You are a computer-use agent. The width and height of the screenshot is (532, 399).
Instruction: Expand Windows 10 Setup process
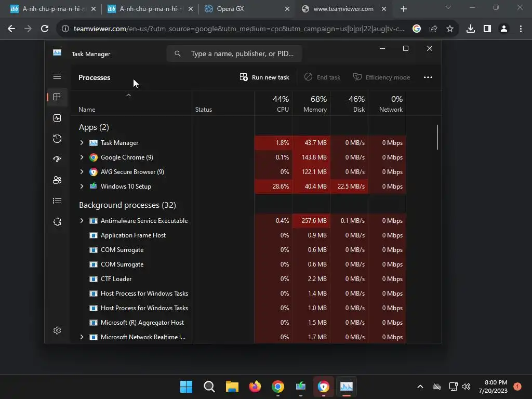82,187
